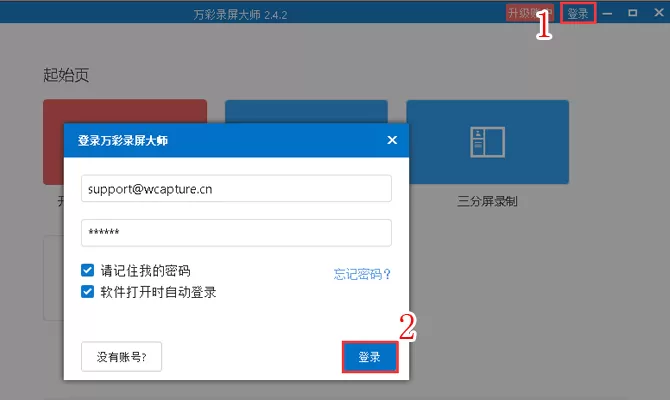Minimize the 万彩录屏大师 window
The image size is (670, 400).
click(x=607, y=14)
